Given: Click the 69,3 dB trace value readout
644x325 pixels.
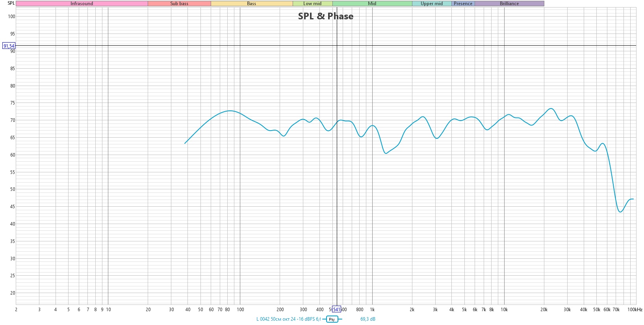Looking at the screenshot, I should [368, 319].
